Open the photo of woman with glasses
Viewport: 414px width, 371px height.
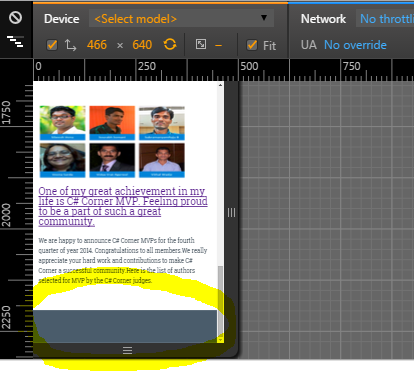point(62,160)
